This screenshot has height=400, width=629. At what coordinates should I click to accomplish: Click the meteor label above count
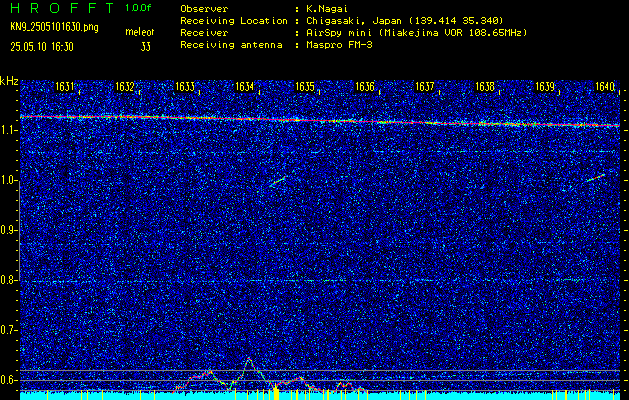tap(140, 32)
